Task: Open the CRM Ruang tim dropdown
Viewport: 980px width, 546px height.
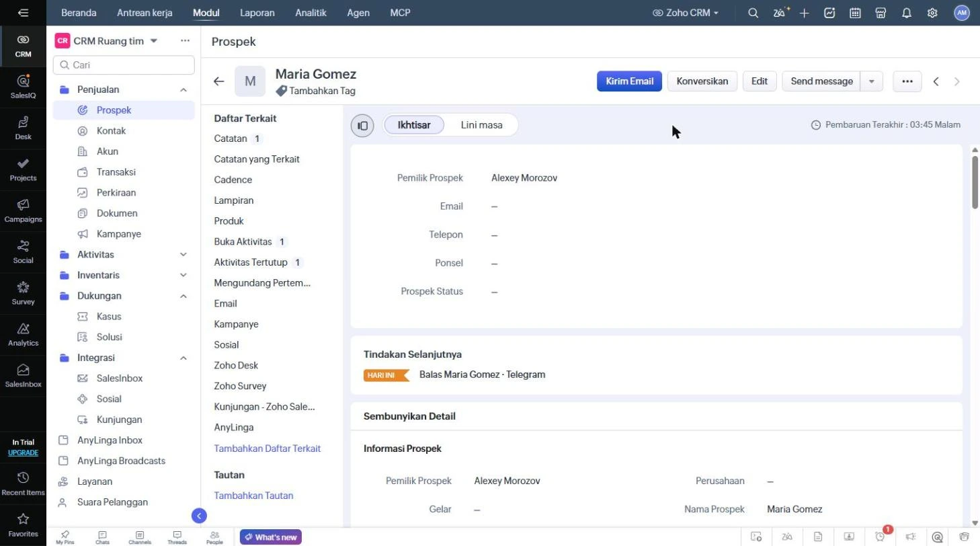Action: click(x=154, y=41)
